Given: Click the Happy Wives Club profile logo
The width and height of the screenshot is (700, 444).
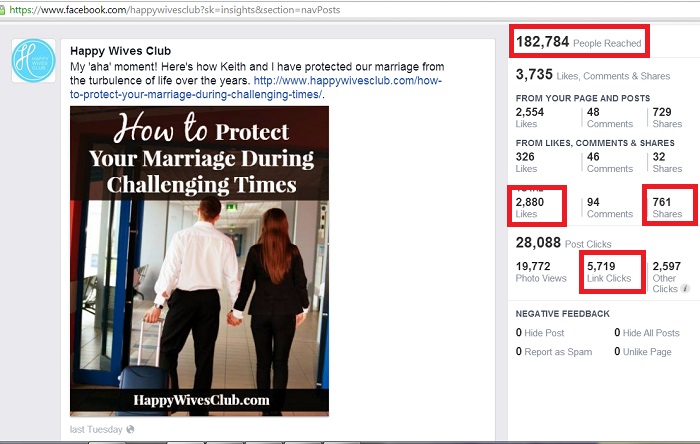Looking at the screenshot, I should pyautogui.click(x=33, y=61).
